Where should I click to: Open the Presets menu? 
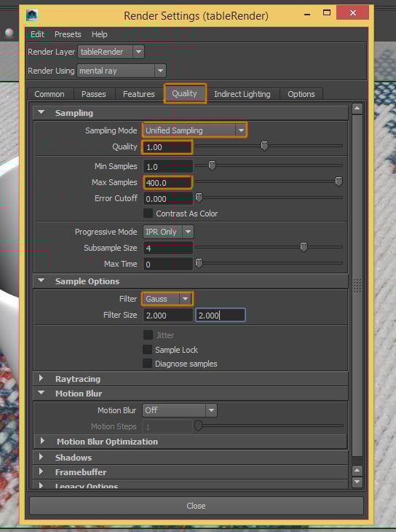pos(68,34)
